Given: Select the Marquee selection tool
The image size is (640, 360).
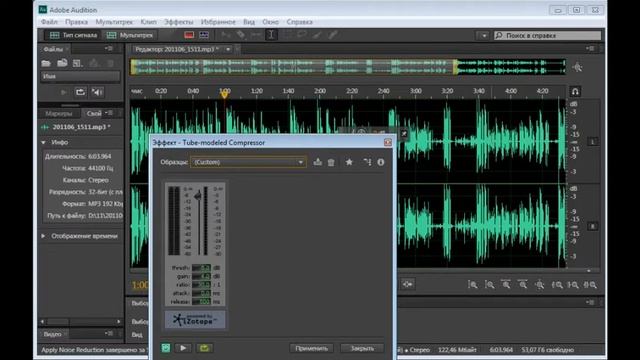Looking at the screenshot, I should pos(288,35).
